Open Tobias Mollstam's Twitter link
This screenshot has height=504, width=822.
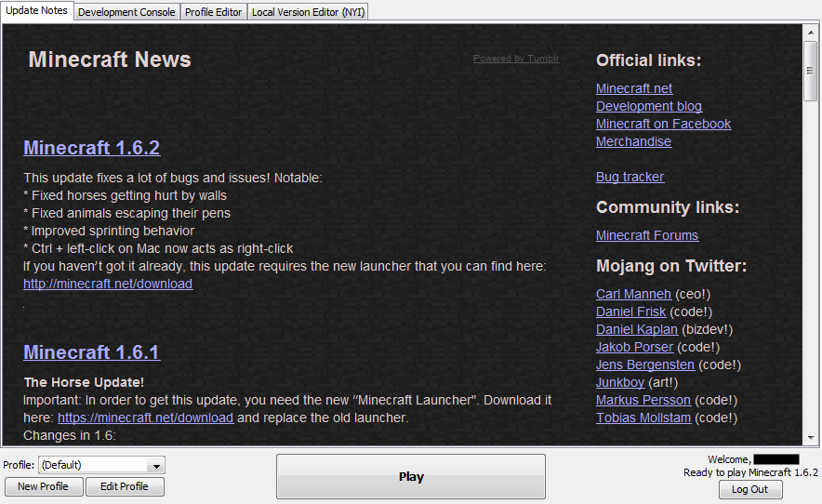643,418
